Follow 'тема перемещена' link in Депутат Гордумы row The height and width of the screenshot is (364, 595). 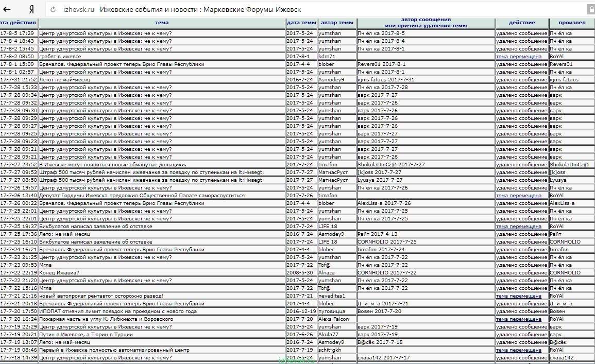[518, 196]
